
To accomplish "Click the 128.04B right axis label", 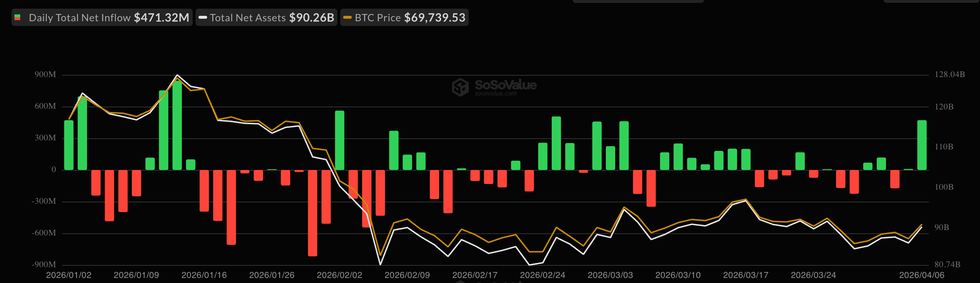I will (949, 75).
